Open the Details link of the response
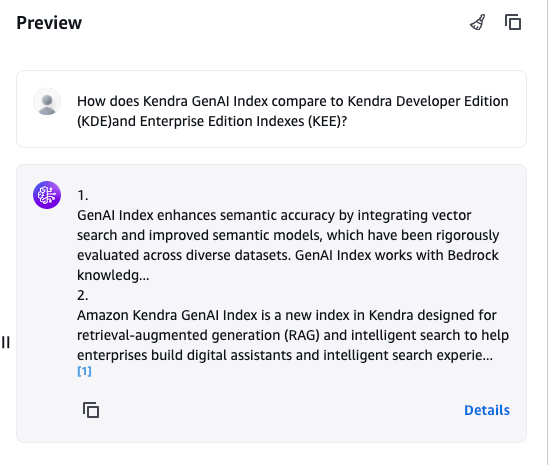 coord(486,410)
